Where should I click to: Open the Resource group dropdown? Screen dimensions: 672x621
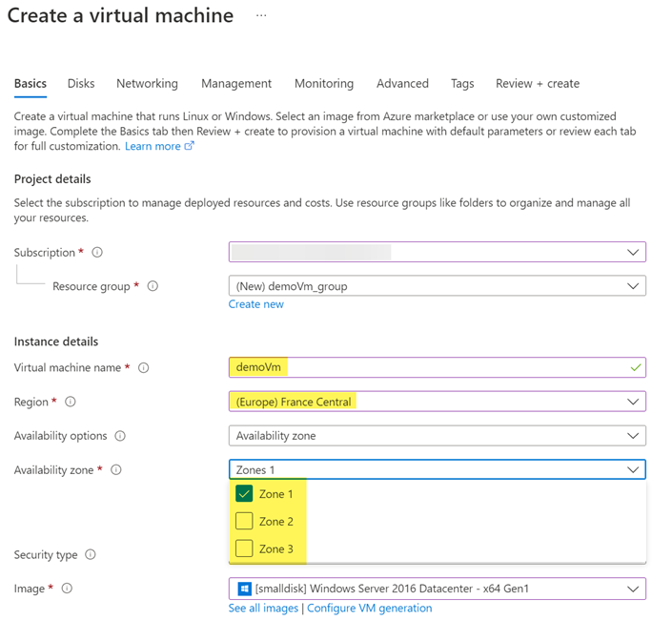click(x=438, y=285)
